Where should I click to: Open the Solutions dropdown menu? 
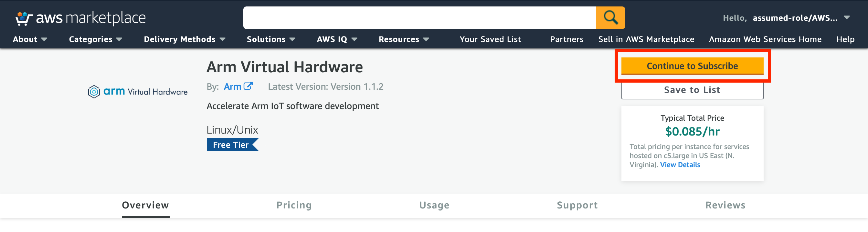pos(271,39)
